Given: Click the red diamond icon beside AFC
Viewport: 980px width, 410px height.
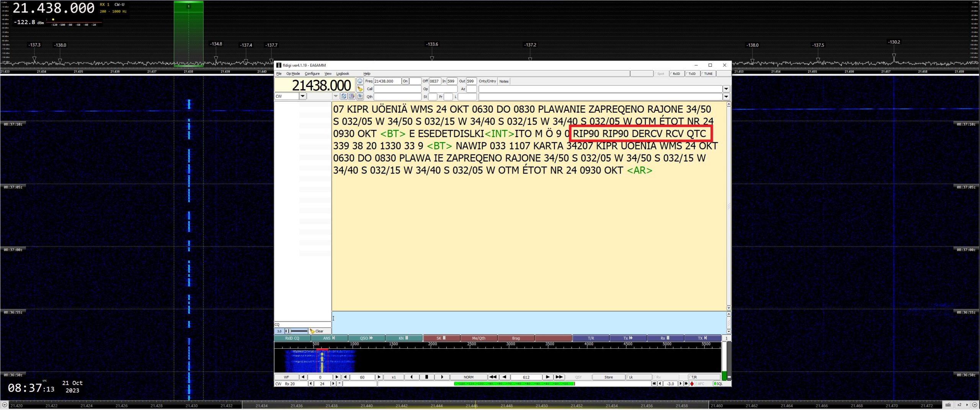Looking at the screenshot, I should tap(692, 384).
